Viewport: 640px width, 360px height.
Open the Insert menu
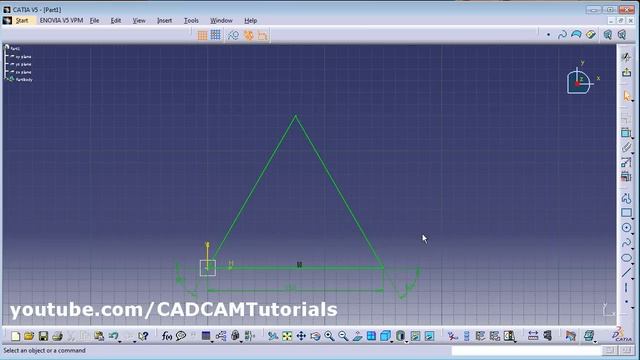click(164, 20)
